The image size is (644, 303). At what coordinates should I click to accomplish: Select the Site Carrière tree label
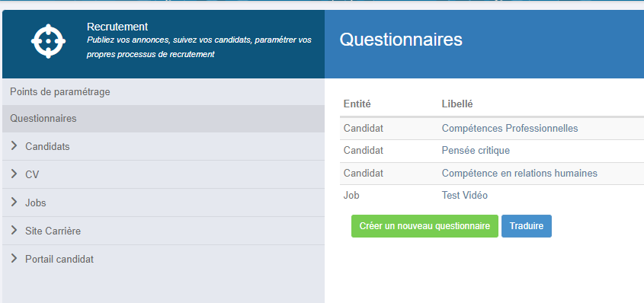coord(53,231)
